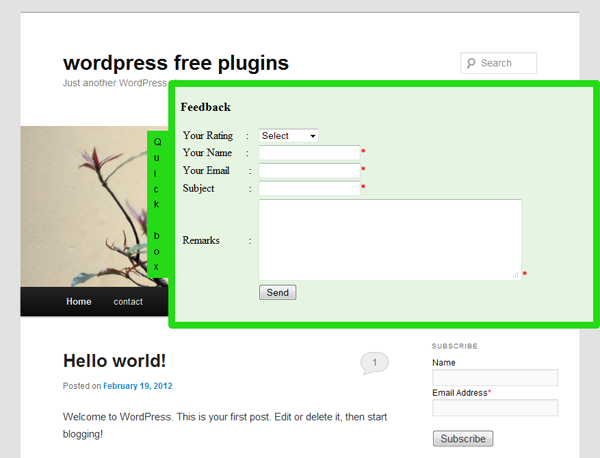Image resolution: width=600 pixels, height=458 pixels.
Task: Open the Hello world! post title
Action: click(114, 361)
